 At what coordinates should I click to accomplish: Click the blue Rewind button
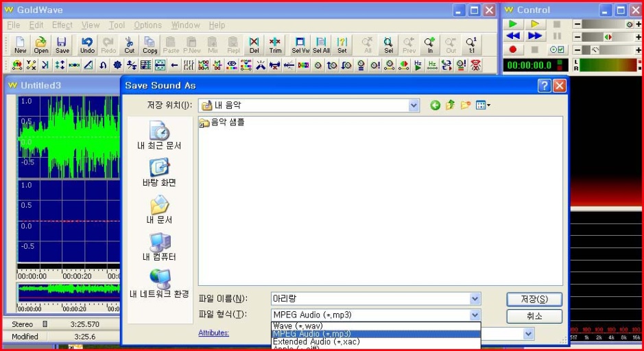[512, 36]
